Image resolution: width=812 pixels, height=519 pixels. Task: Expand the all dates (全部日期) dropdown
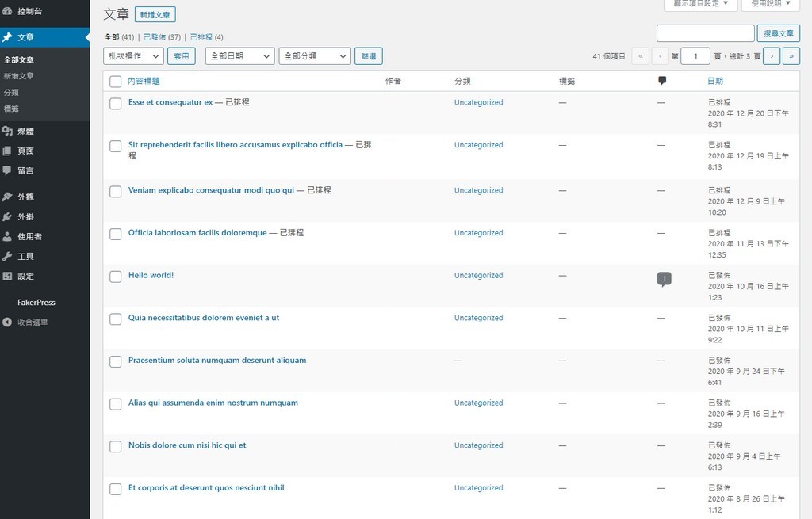pyautogui.click(x=239, y=56)
